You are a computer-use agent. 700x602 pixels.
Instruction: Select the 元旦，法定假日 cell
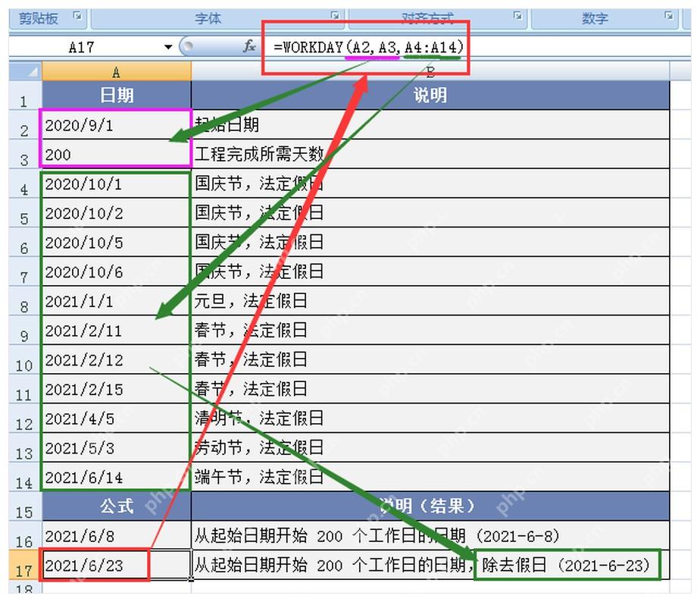pyautogui.click(x=430, y=301)
